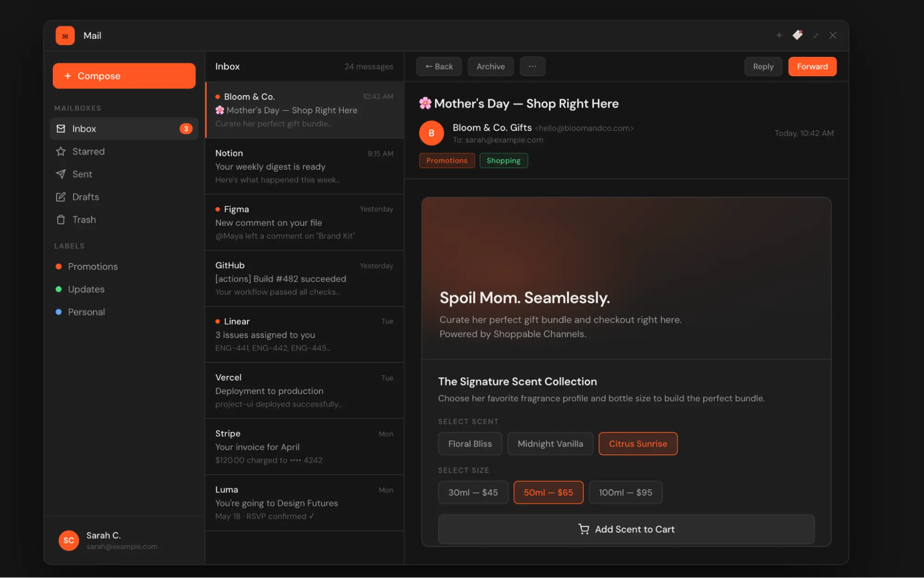Image resolution: width=924 pixels, height=578 pixels.
Task: Choose the Midnight Vanilla scent
Action: 550,443
